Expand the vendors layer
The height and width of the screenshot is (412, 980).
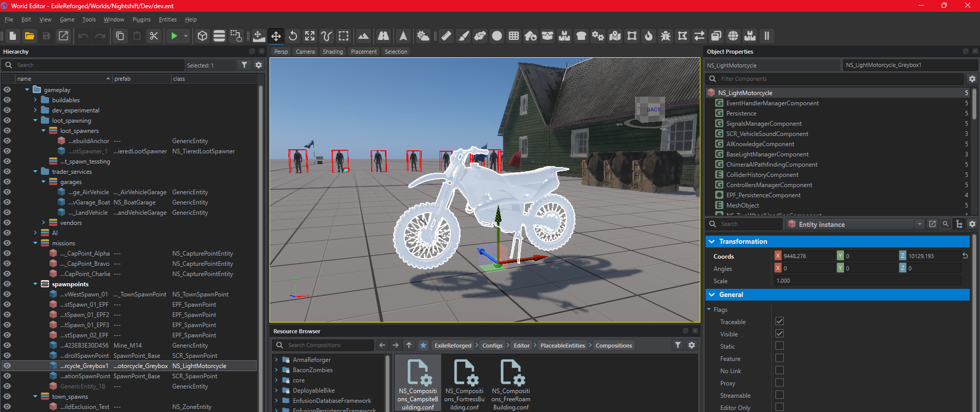point(43,222)
